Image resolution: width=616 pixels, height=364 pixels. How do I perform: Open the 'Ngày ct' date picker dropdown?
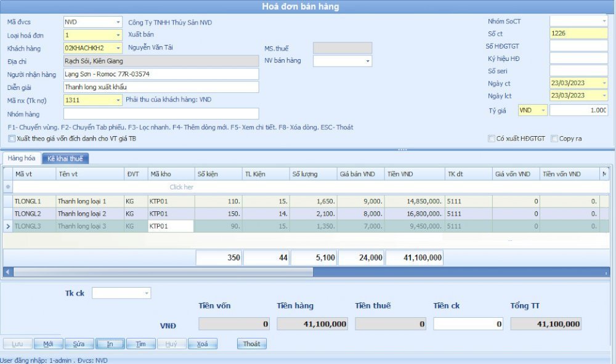[603, 83]
